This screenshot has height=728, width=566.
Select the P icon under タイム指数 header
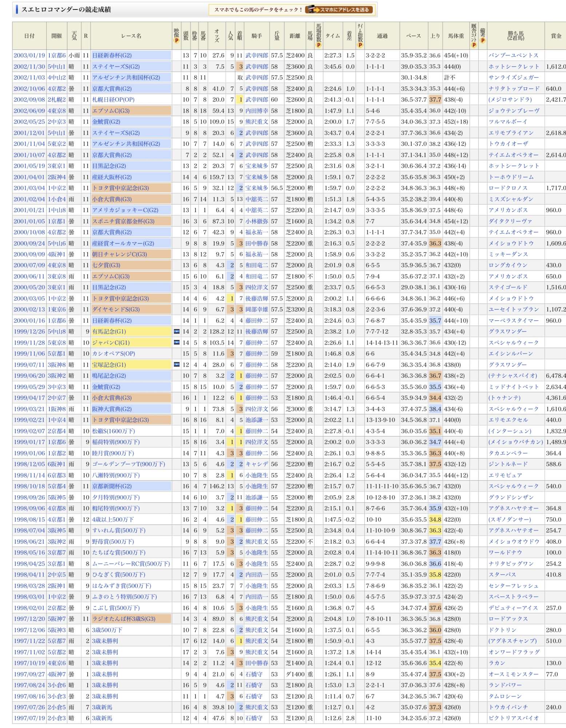pyautogui.click(x=360, y=45)
